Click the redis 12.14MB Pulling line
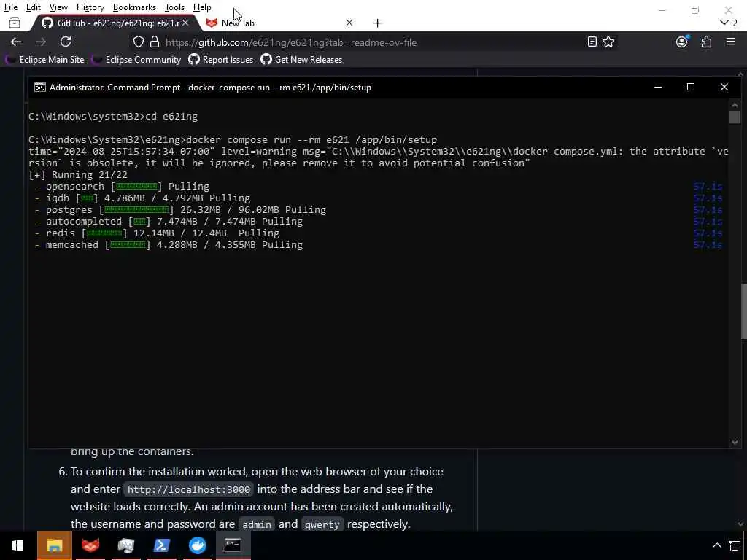Viewport: 747px width, 560px height. tap(158, 233)
